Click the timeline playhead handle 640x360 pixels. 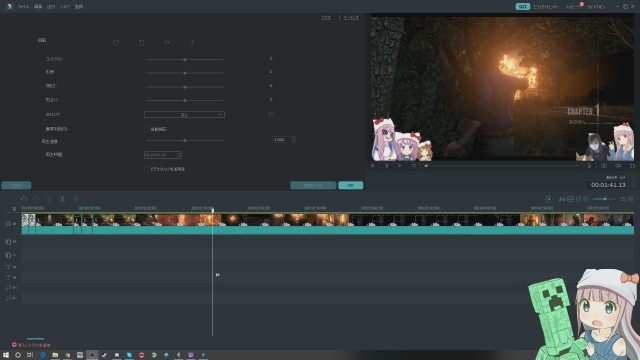(213, 210)
